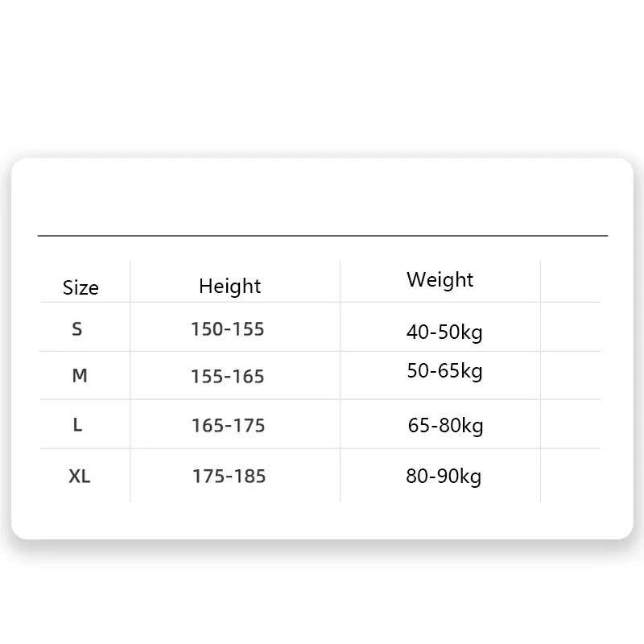This screenshot has height=644, width=644.
Task: Click the empty cell right of 80-90kg
Action: click(570, 475)
